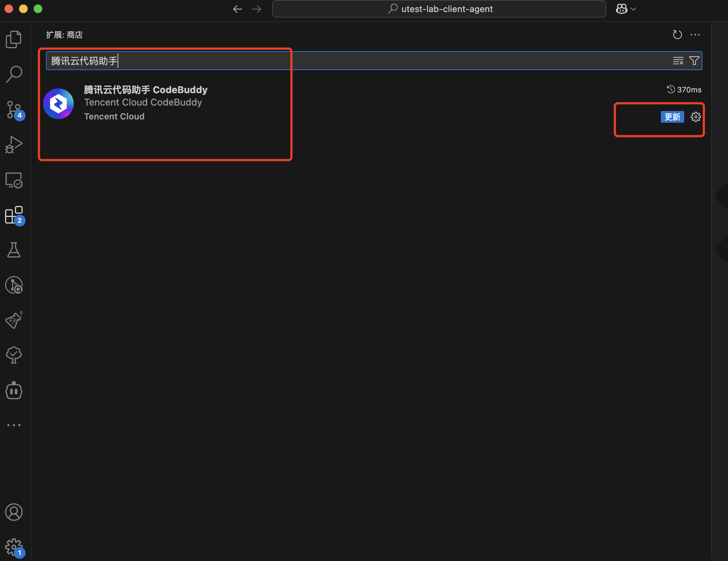Clear extension search results
Viewport: 728px width, 561px height.
tap(678, 61)
